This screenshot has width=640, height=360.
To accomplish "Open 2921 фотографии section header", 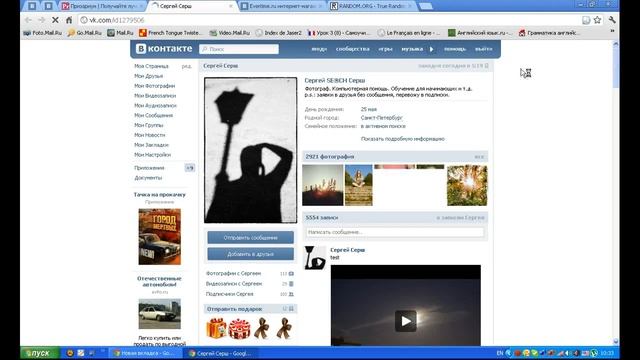I will [x=395, y=157].
